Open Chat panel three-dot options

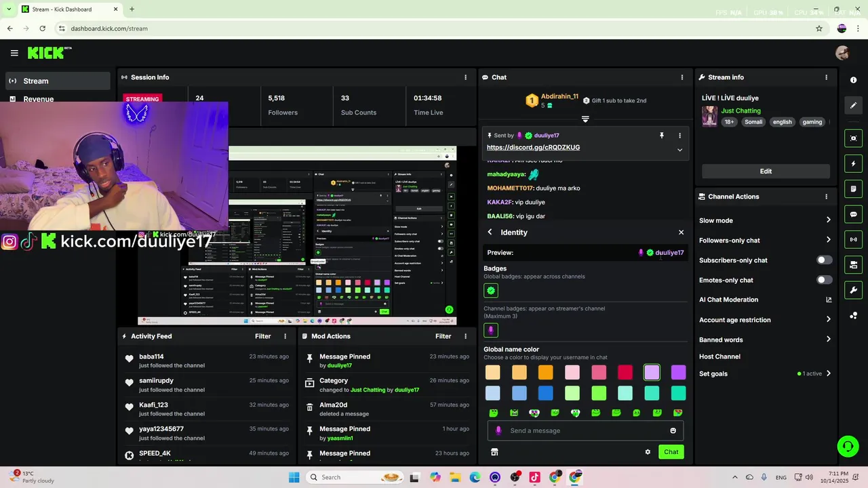tap(682, 77)
